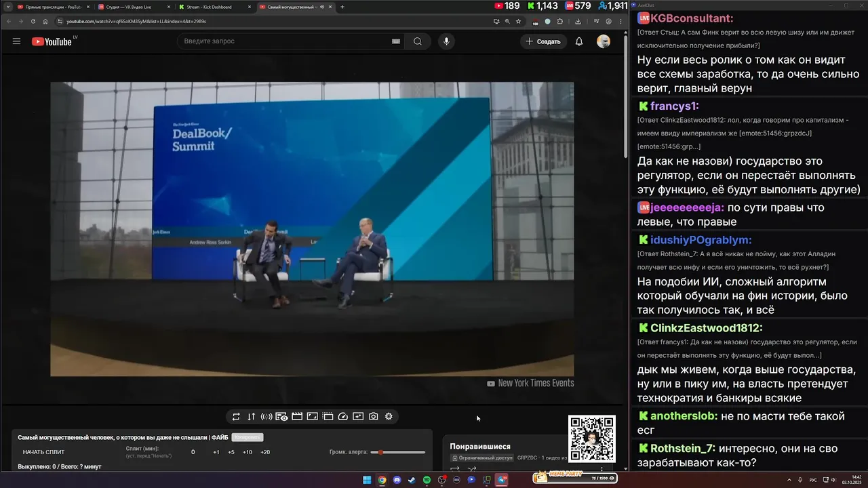868x488 pixels.
Task: Click the browser forward arrow
Action: 21,21
